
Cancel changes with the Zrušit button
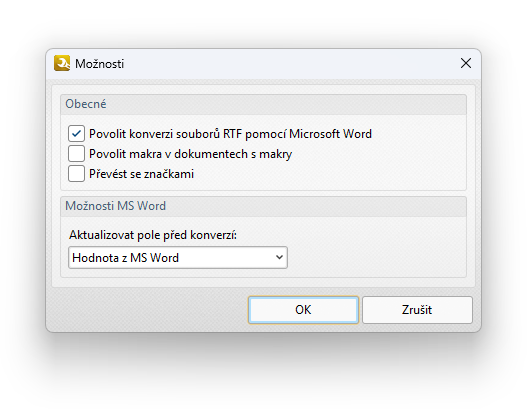coord(417,310)
